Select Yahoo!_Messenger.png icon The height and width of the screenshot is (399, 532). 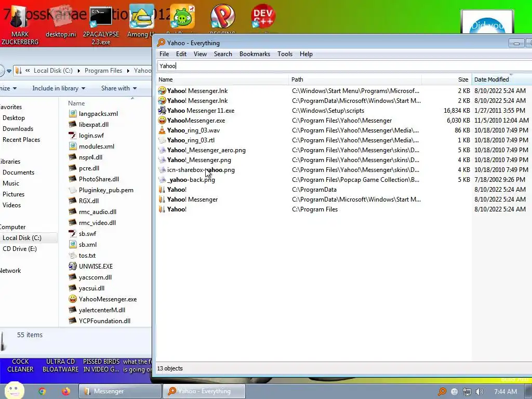162,160
